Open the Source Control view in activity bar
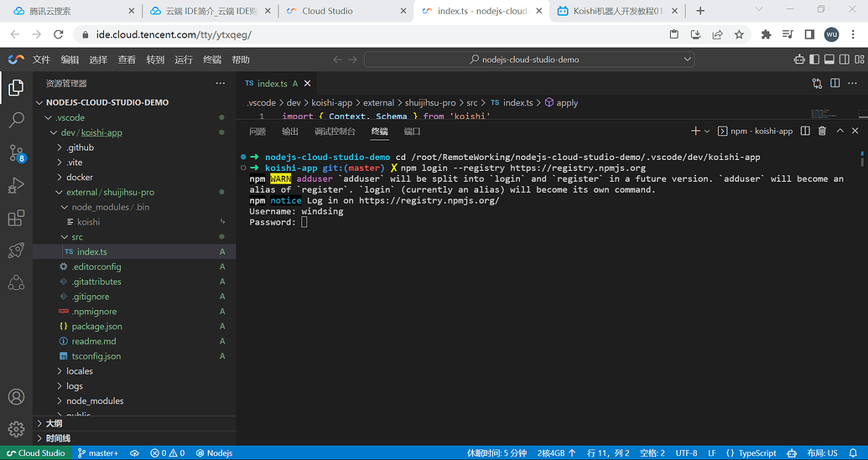 [16, 153]
